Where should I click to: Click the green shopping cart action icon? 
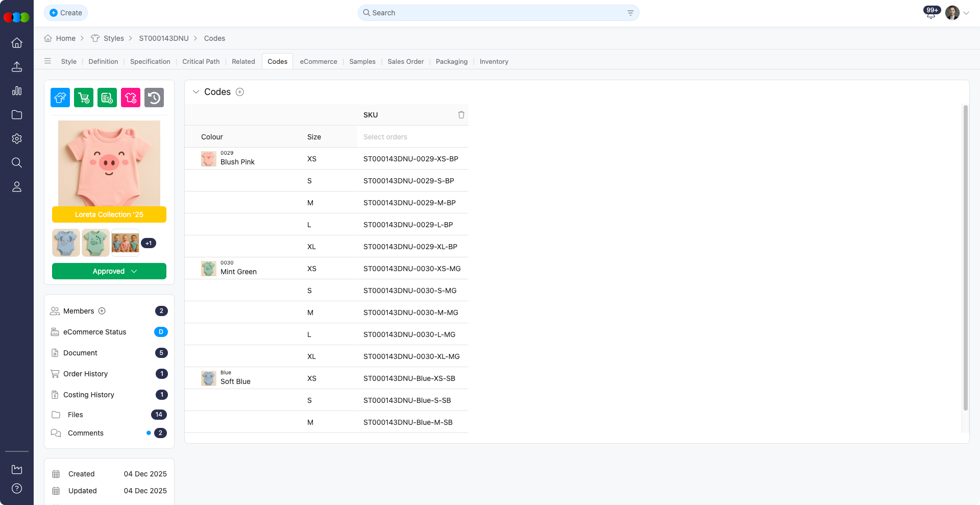point(84,98)
